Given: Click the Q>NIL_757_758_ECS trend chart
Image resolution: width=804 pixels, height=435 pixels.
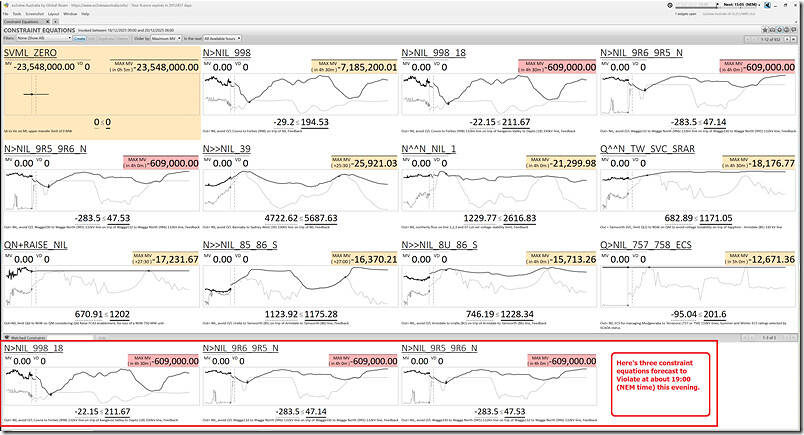Looking at the screenshot, I should pyautogui.click(x=697, y=286).
